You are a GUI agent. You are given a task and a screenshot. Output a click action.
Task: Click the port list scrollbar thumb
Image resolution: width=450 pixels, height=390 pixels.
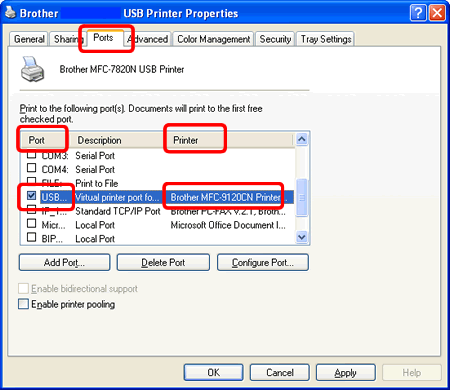tap(302, 197)
